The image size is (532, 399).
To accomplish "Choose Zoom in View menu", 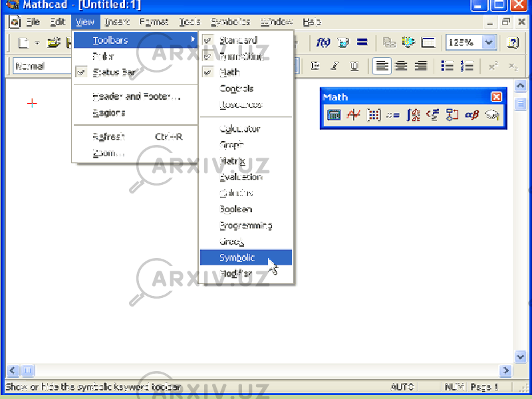I will (x=136, y=153).
